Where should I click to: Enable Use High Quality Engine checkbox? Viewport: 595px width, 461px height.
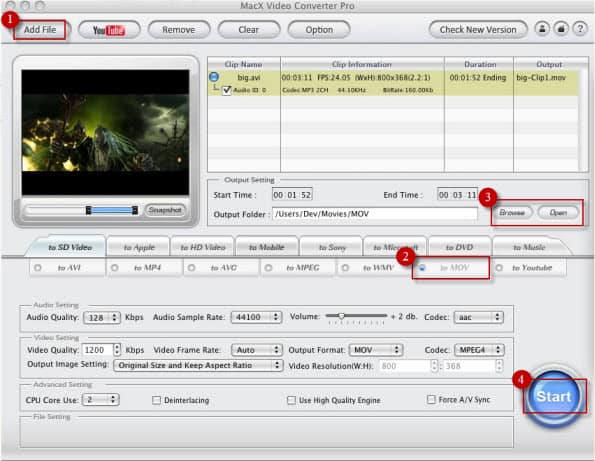coord(291,400)
